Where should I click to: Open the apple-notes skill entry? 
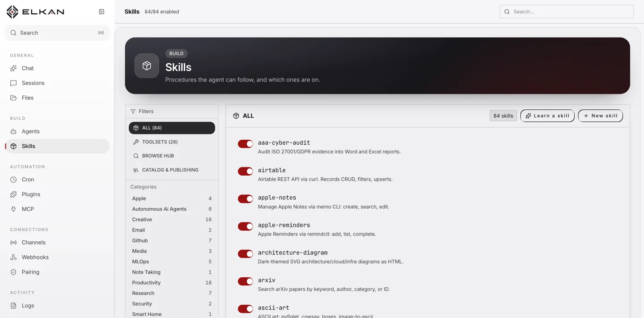click(x=277, y=198)
